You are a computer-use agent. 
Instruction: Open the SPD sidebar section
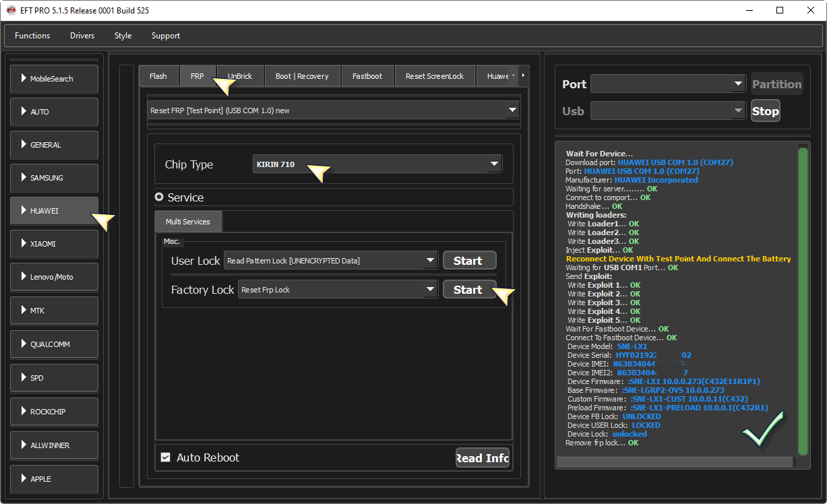55,378
